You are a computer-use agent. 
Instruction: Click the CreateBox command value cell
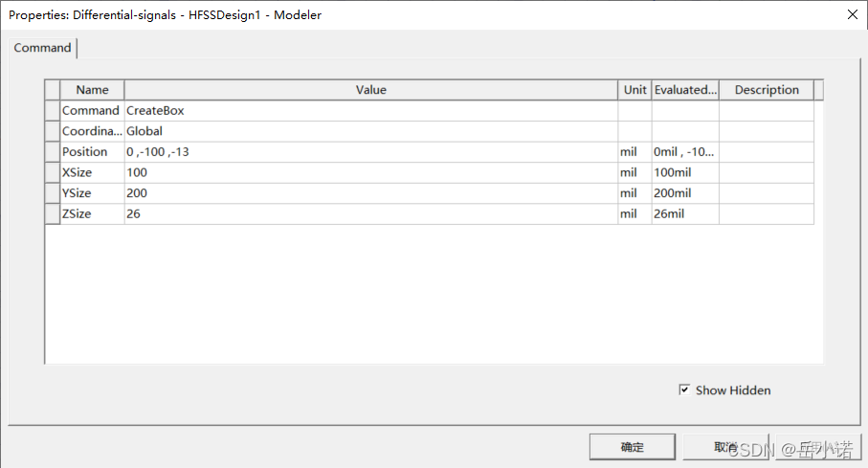click(x=371, y=111)
